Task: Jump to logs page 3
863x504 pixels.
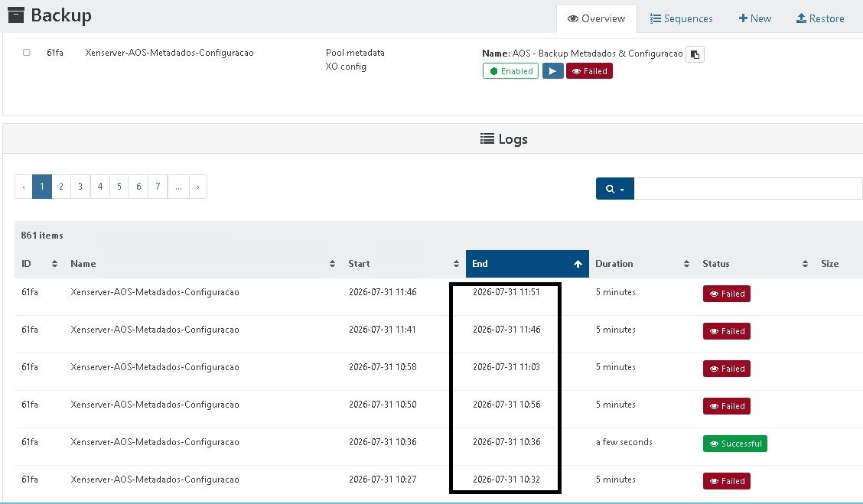Action: (x=80, y=187)
